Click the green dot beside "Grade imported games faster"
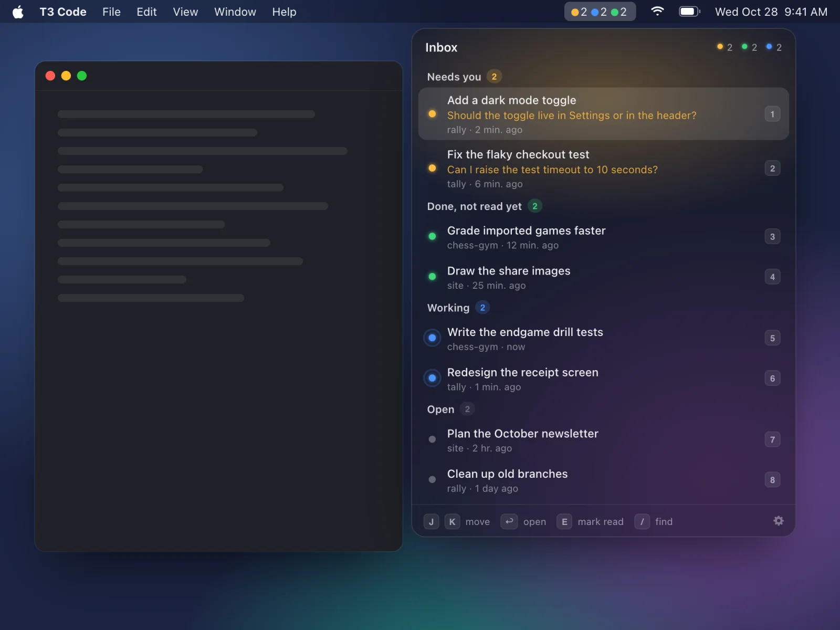 click(432, 236)
